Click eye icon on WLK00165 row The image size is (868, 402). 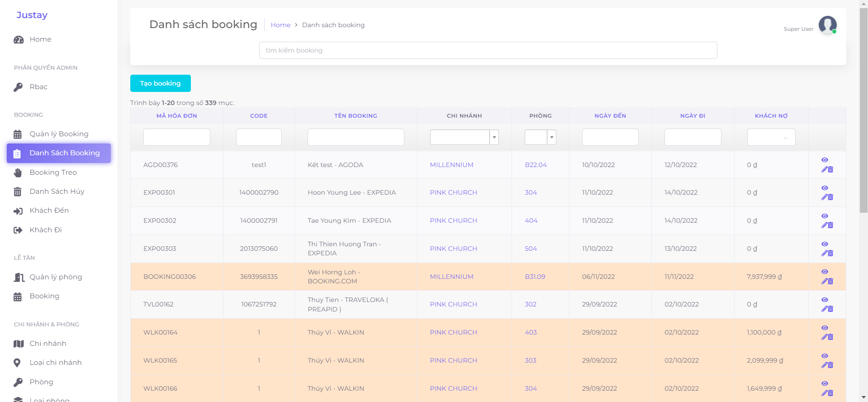point(825,356)
